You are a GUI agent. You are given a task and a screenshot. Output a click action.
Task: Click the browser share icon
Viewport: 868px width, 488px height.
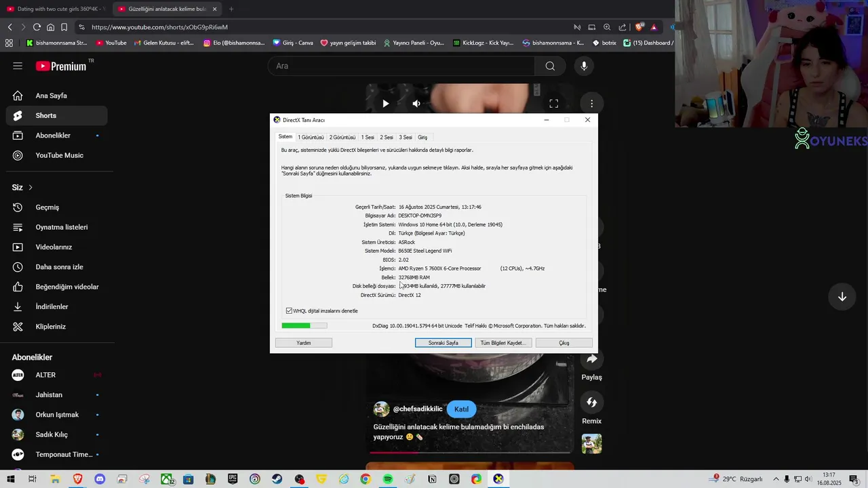click(x=623, y=27)
